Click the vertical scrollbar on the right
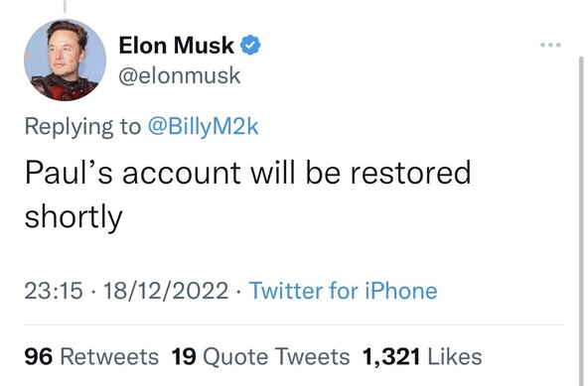588x386 pixels. tap(581, 221)
